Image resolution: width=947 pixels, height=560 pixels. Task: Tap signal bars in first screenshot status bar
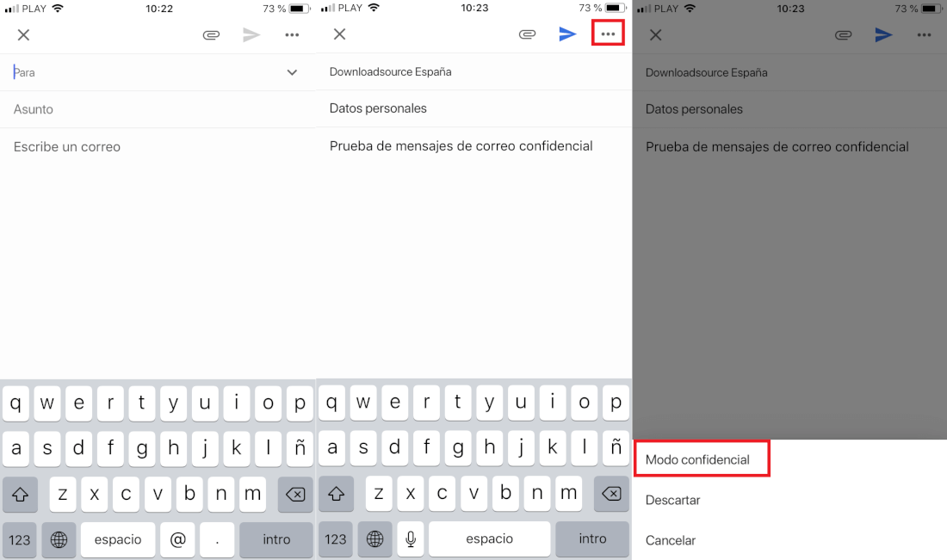point(11,9)
